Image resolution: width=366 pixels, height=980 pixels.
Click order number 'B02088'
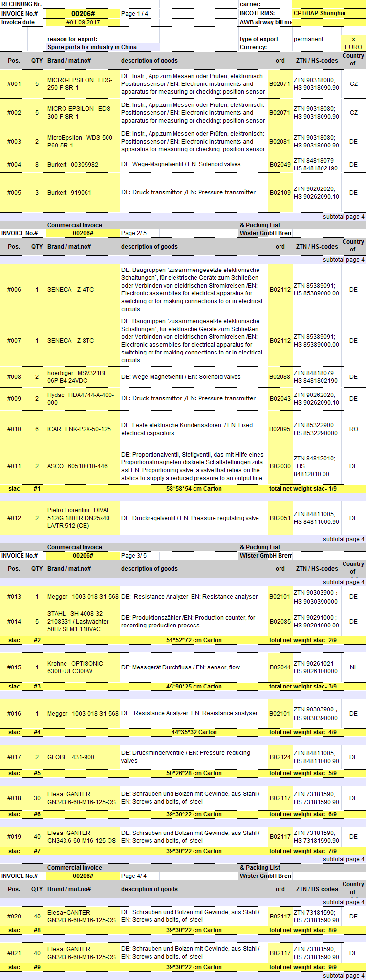(280, 377)
